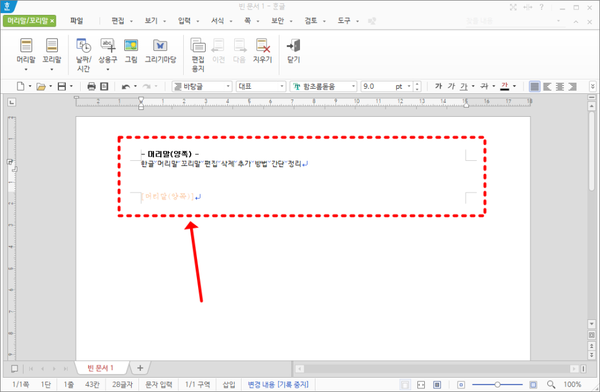This screenshot has width=600, height=392.
Task: Apply bold with the first 가 icon
Action: tap(439, 87)
